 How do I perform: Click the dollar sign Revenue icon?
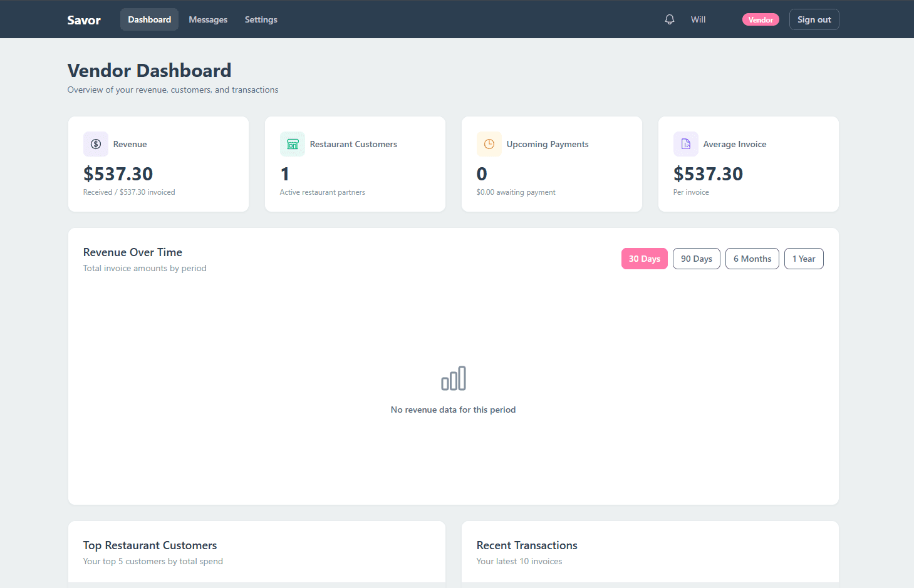tap(95, 144)
